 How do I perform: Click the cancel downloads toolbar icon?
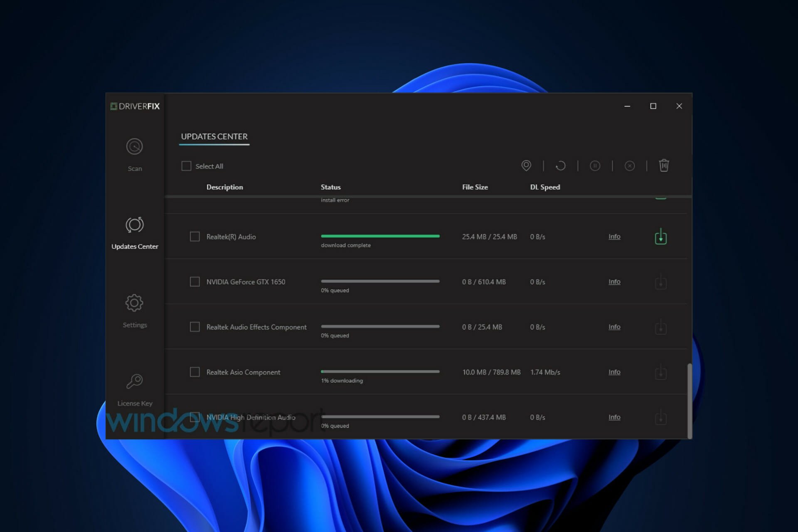pyautogui.click(x=630, y=166)
